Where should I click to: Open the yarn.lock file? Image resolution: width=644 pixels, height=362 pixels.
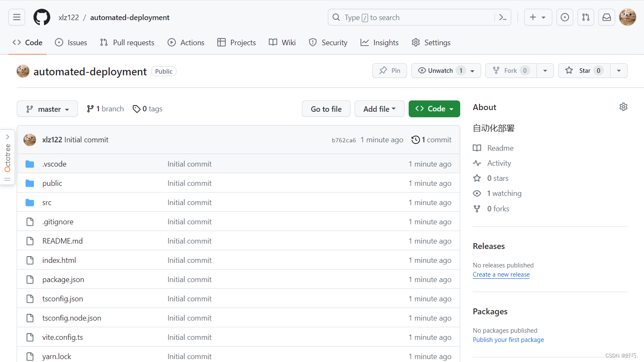[57, 357]
